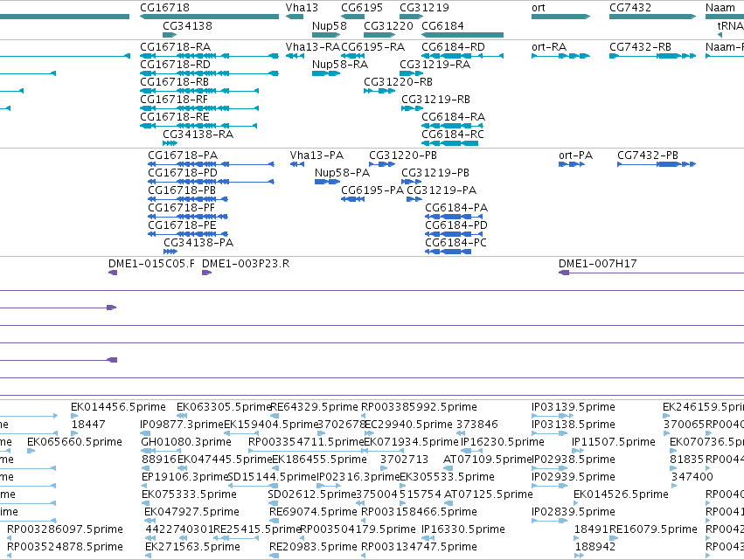Select the ort gene label
This screenshot has width=744, height=560.
539,8
